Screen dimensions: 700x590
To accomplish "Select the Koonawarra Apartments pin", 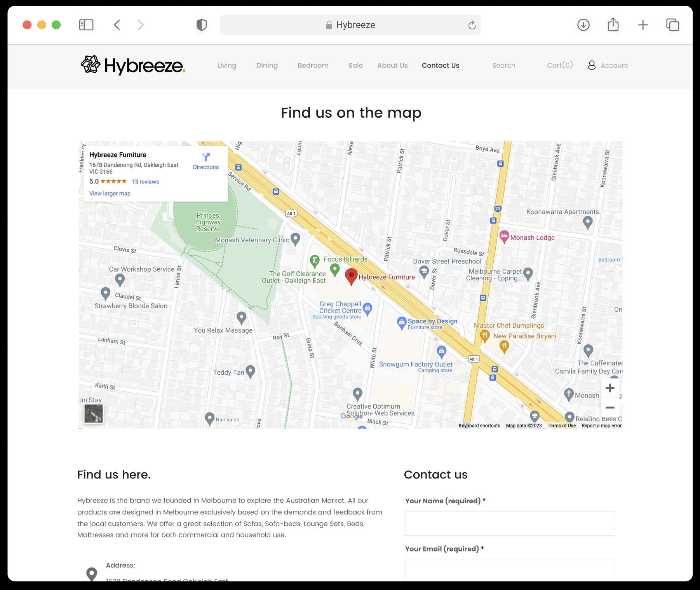I will [588, 222].
